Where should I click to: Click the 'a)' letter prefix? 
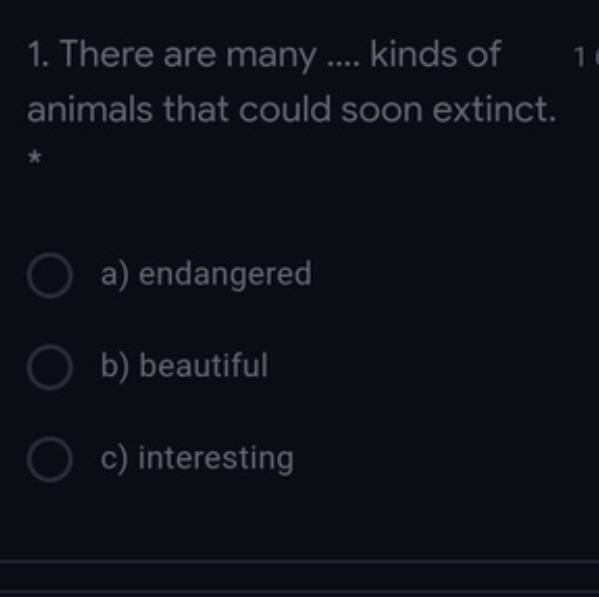pos(115,275)
